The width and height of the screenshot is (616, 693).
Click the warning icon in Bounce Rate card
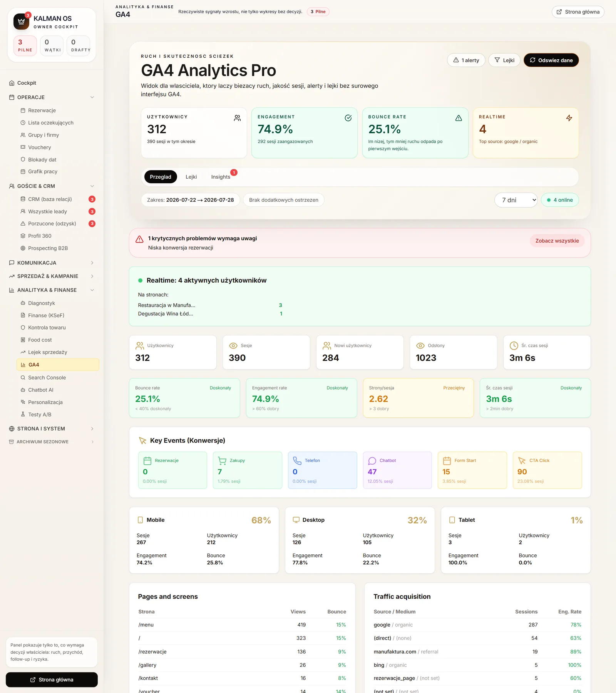[x=459, y=118]
